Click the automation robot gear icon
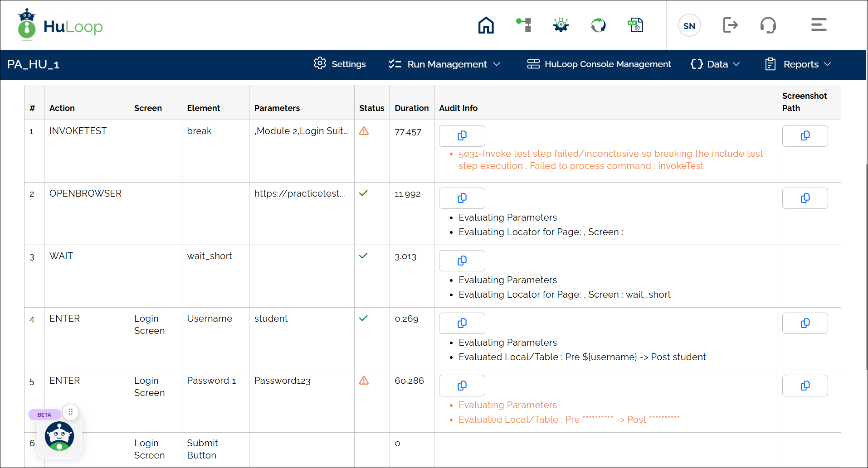This screenshot has width=868, height=468. click(x=561, y=25)
